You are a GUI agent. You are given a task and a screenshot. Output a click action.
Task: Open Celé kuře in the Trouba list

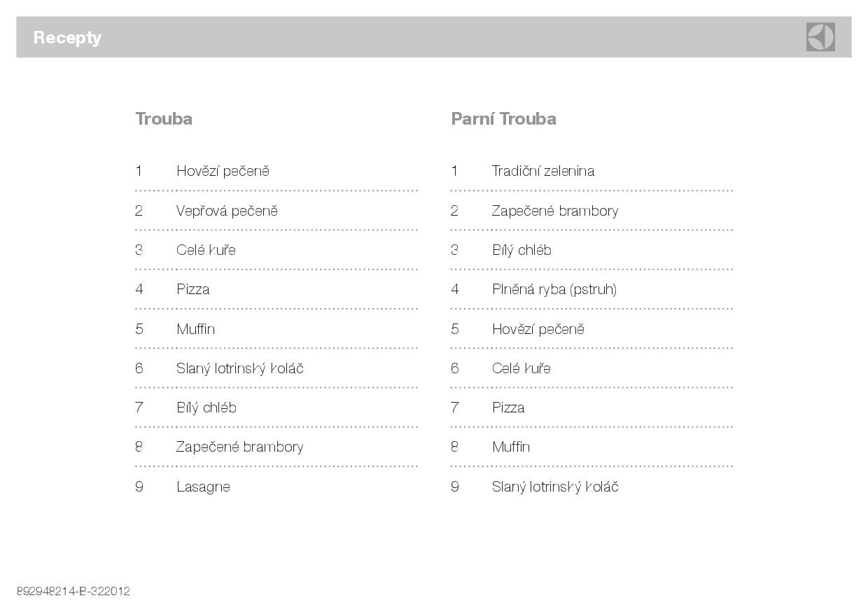[206, 250]
